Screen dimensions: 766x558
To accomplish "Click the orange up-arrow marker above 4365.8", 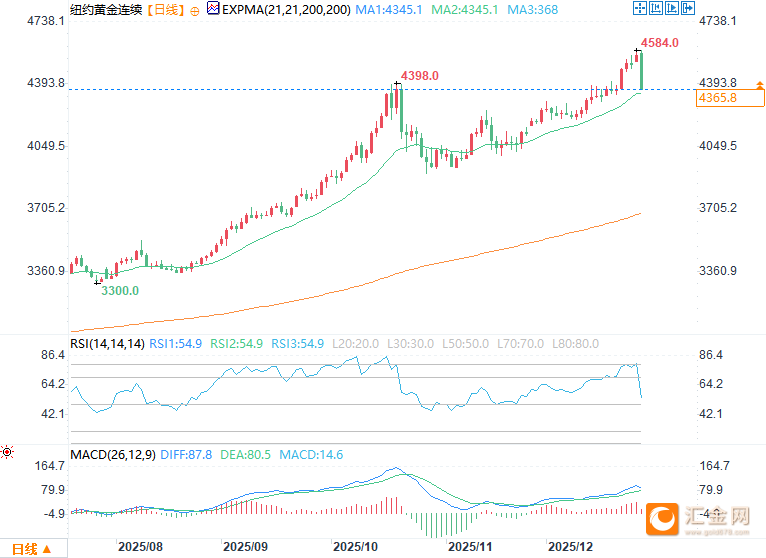I will tap(760, 85).
